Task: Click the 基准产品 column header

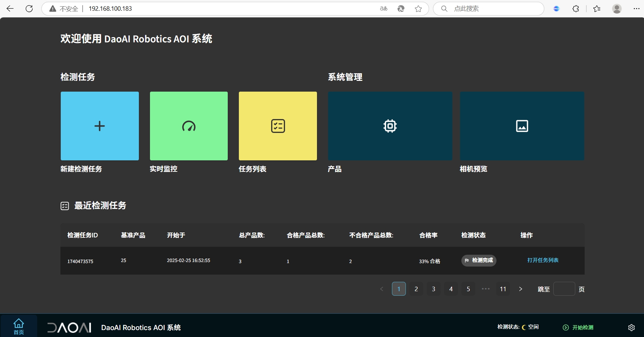Action: pos(133,235)
